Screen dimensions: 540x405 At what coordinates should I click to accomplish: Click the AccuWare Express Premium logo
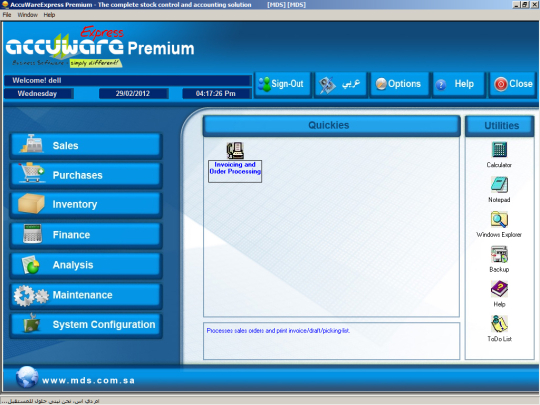tap(100, 46)
